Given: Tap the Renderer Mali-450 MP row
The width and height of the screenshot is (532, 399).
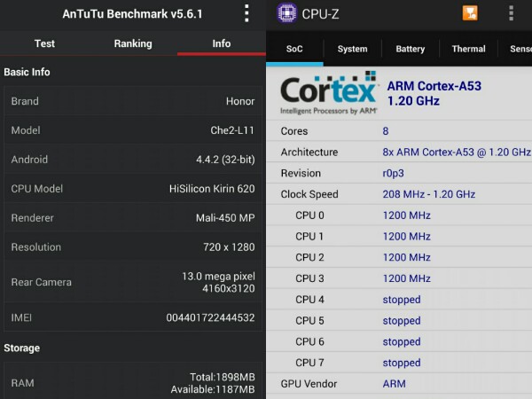Looking at the screenshot, I should point(133,218).
